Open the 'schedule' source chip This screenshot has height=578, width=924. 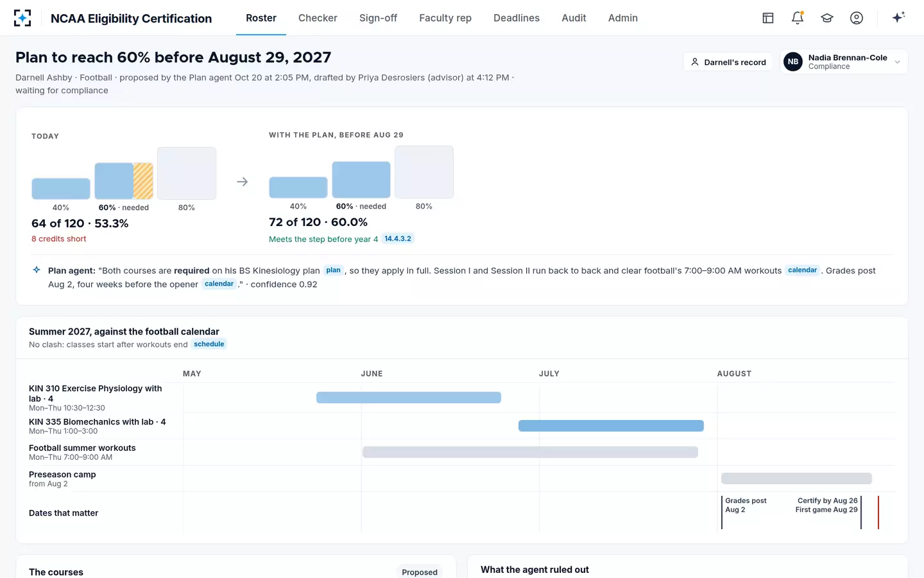coord(209,344)
